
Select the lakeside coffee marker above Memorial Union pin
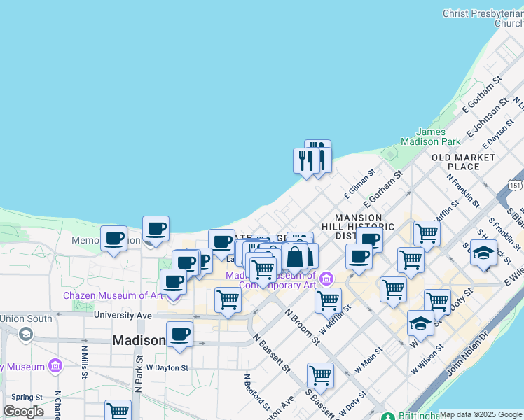pos(156,228)
